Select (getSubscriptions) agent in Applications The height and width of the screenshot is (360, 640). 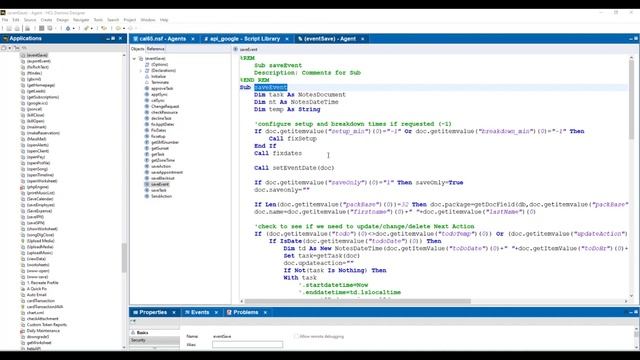(43, 97)
